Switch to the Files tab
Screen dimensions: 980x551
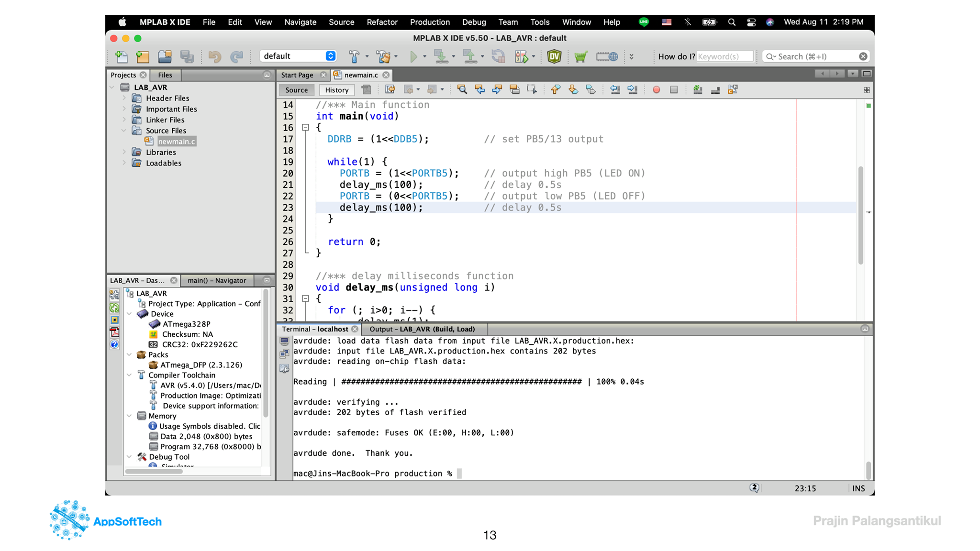[165, 75]
